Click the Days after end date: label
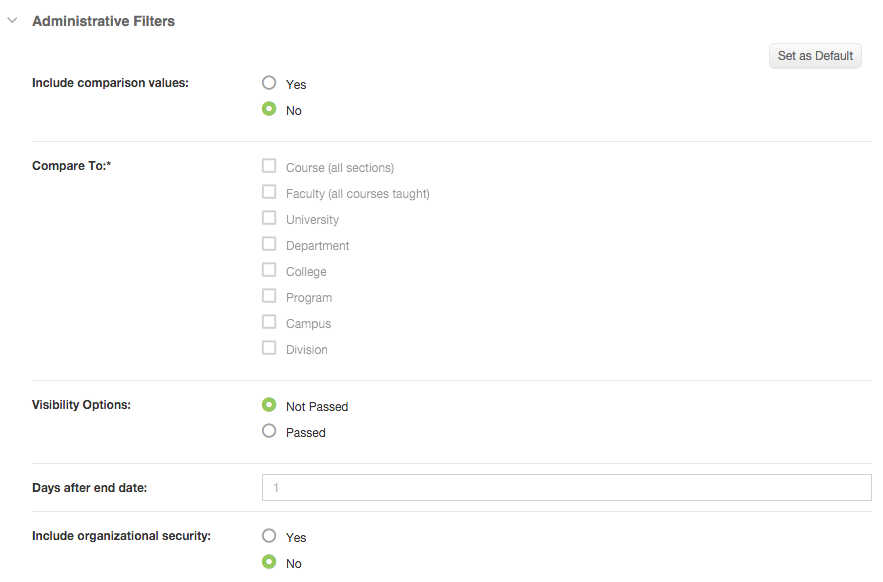The image size is (883, 582). [90, 488]
